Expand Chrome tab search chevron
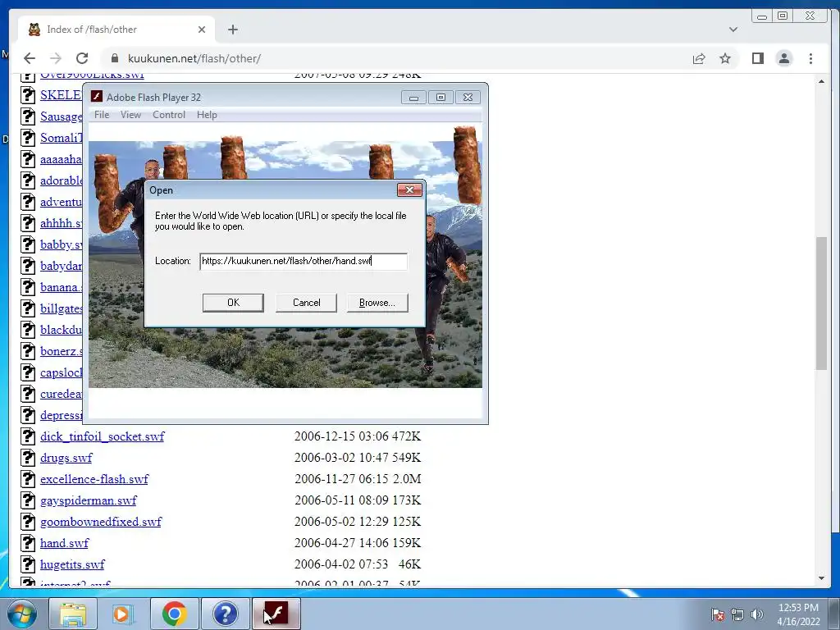This screenshot has width=840, height=630. pos(733,30)
